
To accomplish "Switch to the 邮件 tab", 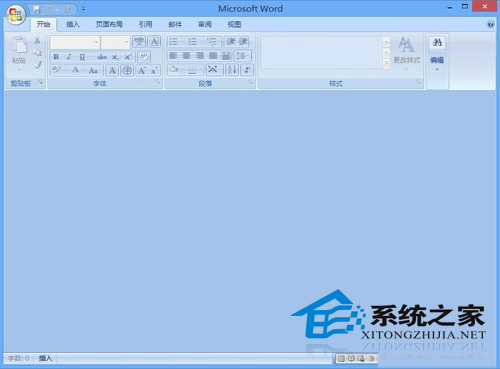I will 175,24.
